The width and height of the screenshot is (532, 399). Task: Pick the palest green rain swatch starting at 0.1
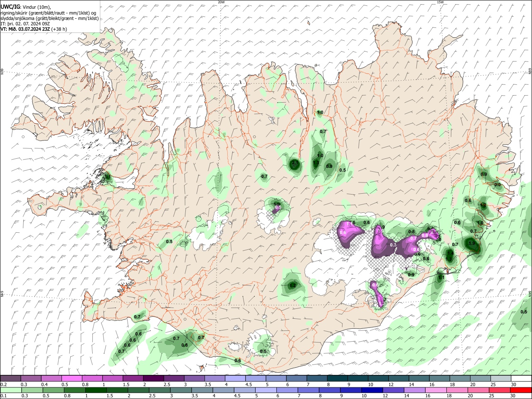coord(11,390)
